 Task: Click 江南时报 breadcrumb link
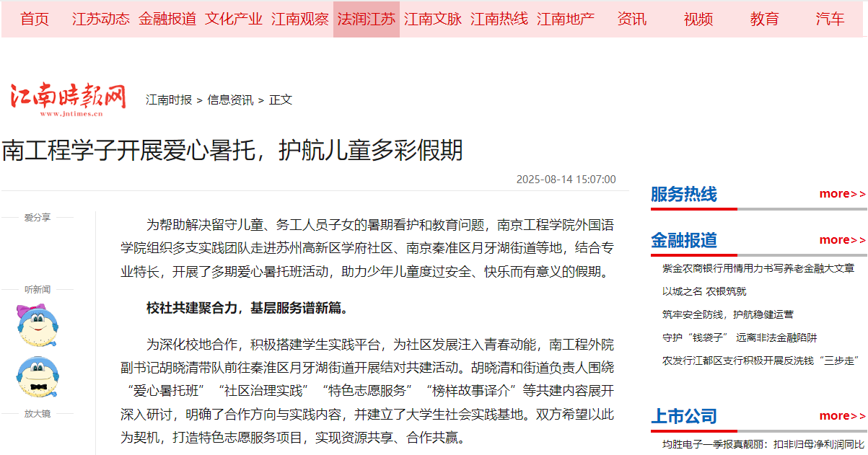click(x=169, y=100)
